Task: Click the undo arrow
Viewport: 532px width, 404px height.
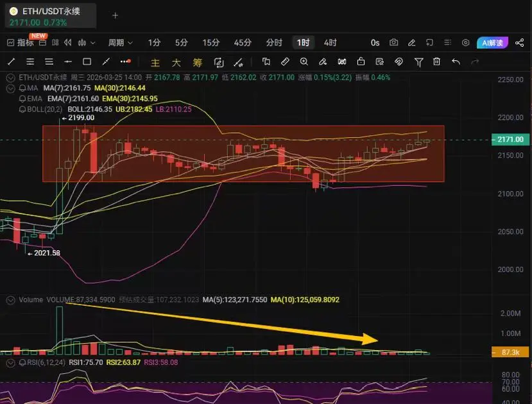Action: (456, 62)
